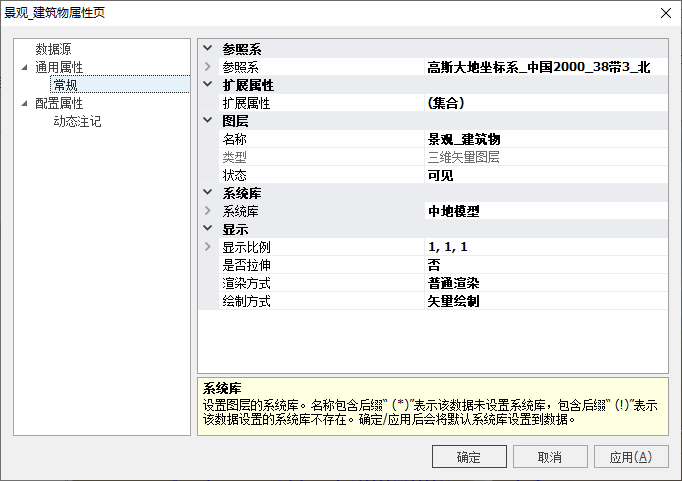Viewport: 682px width, 481px height.
Task: Collapse the 图层 category section
Action: [208, 121]
